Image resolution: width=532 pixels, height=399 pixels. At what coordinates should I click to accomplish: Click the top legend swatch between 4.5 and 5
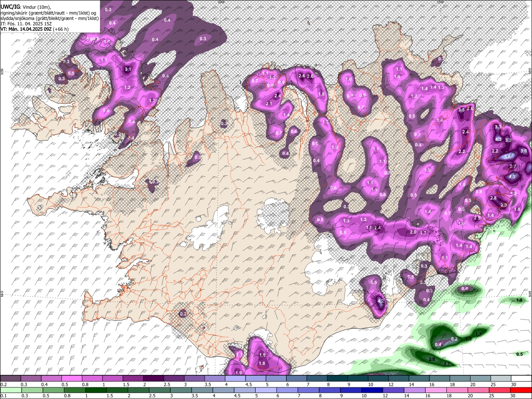click(x=256, y=378)
